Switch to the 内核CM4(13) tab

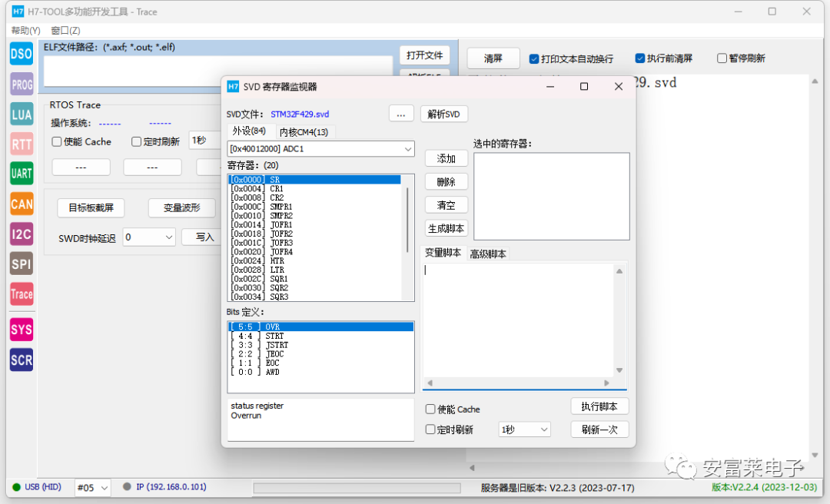(304, 132)
